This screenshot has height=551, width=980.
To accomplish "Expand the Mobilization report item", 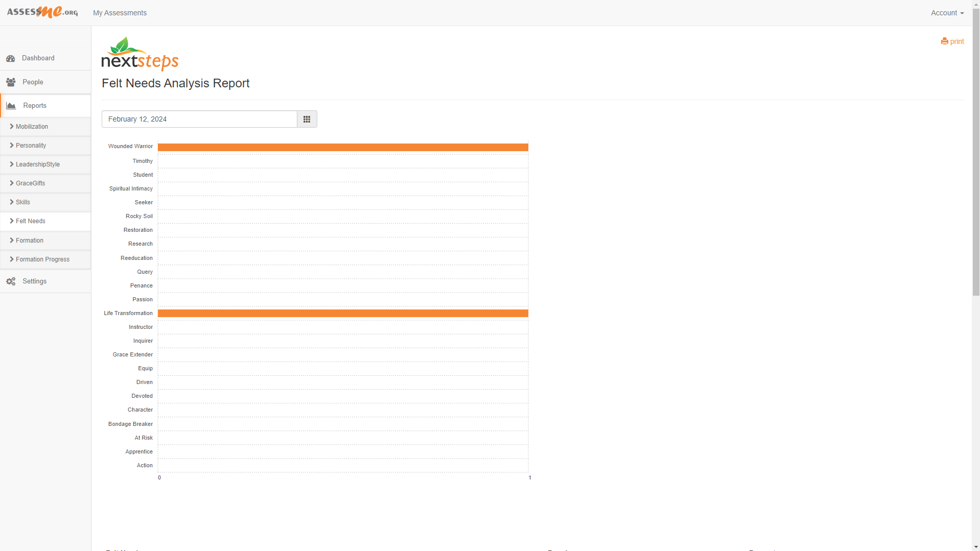I will (x=45, y=127).
